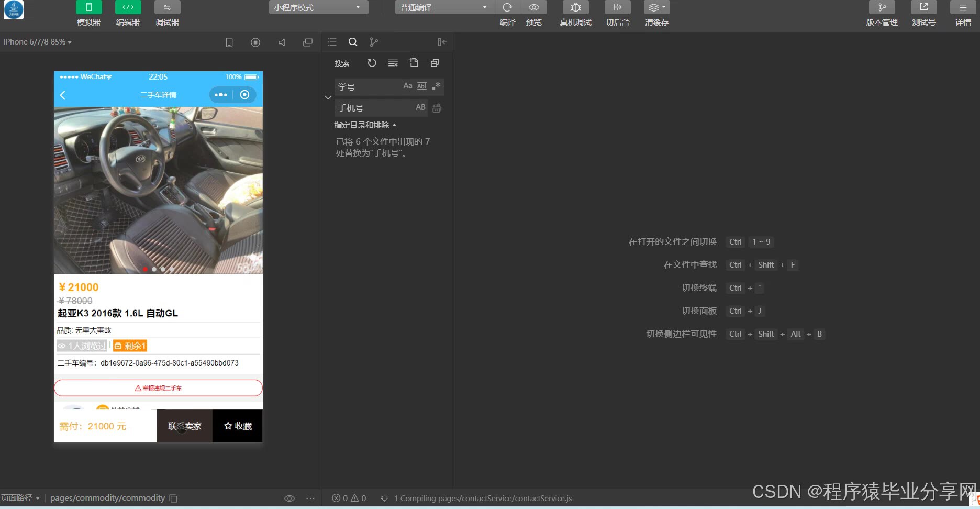
Task: Open project details (详情)
Action: [x=963, y=7]
